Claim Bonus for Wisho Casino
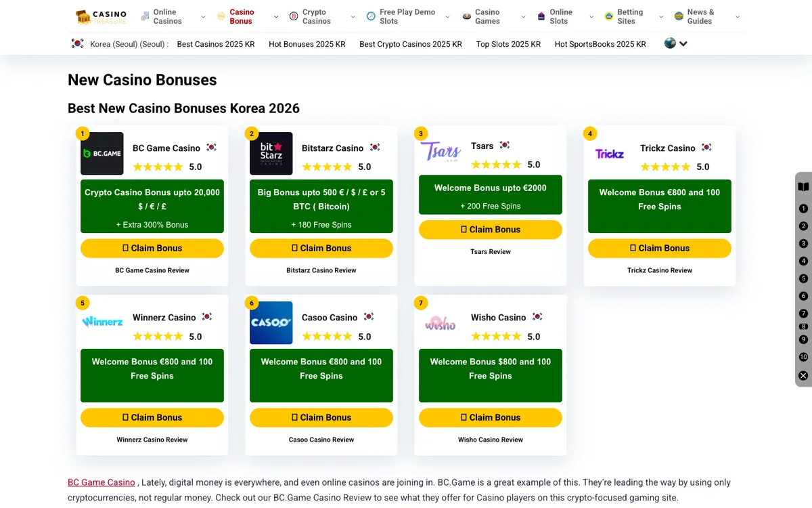Screen dimensions: 812x508 pos(491,417)
